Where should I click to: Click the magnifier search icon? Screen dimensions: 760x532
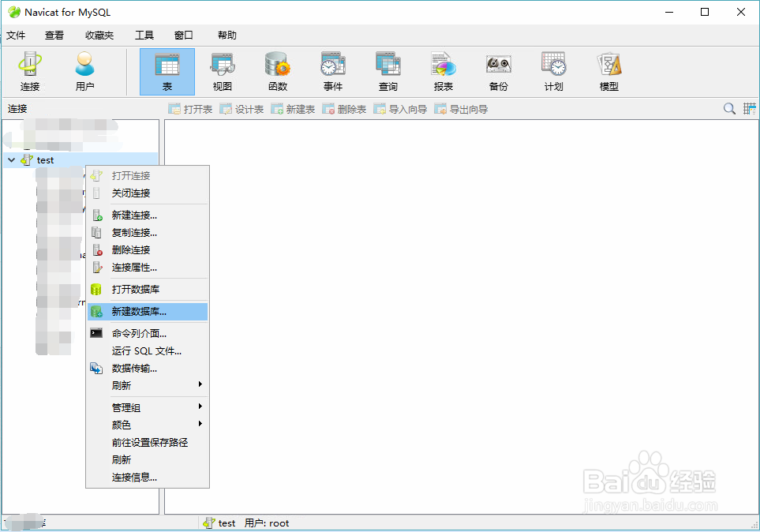[x=729, y=109]
